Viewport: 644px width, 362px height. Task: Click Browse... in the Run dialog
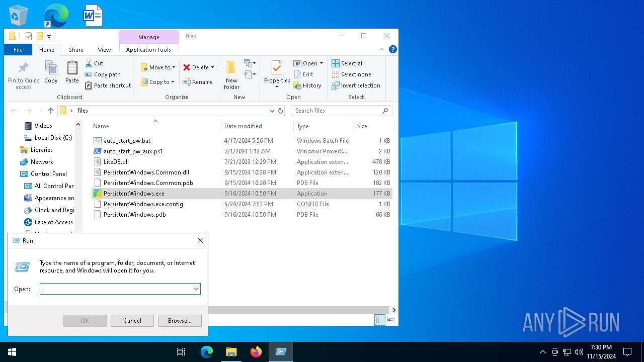click(180, 321)
